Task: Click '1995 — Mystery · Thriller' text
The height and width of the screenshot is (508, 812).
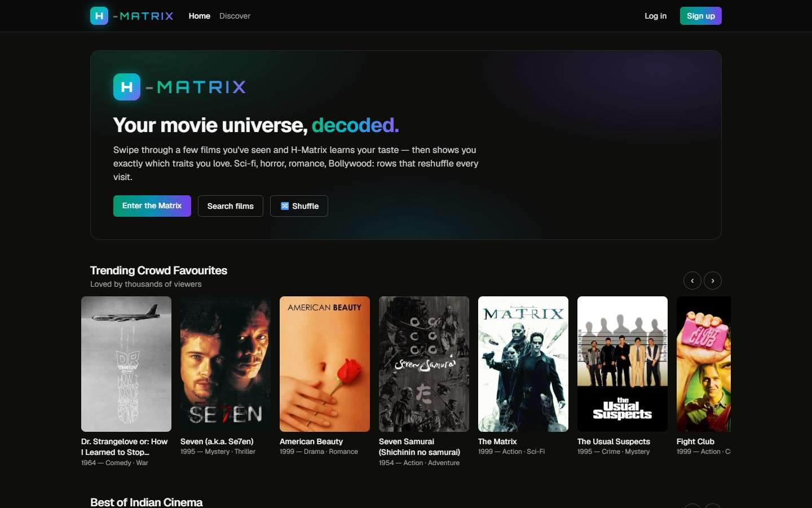Action: pyautogui.click(x=218, y=452)
